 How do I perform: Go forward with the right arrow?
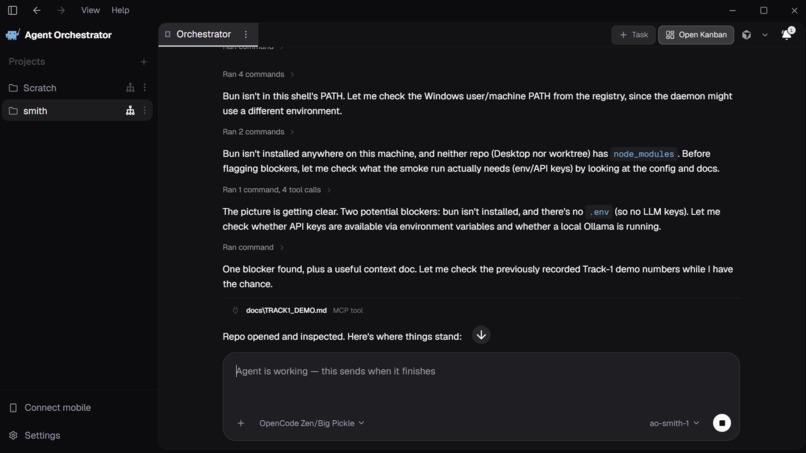[61, 10]
